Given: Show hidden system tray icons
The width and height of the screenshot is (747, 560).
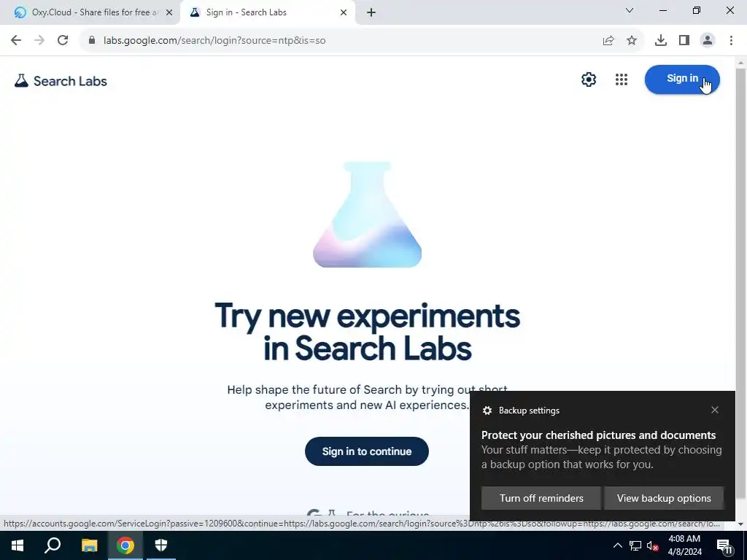Looking at the screenshot, I should click(x=617, y=545).
